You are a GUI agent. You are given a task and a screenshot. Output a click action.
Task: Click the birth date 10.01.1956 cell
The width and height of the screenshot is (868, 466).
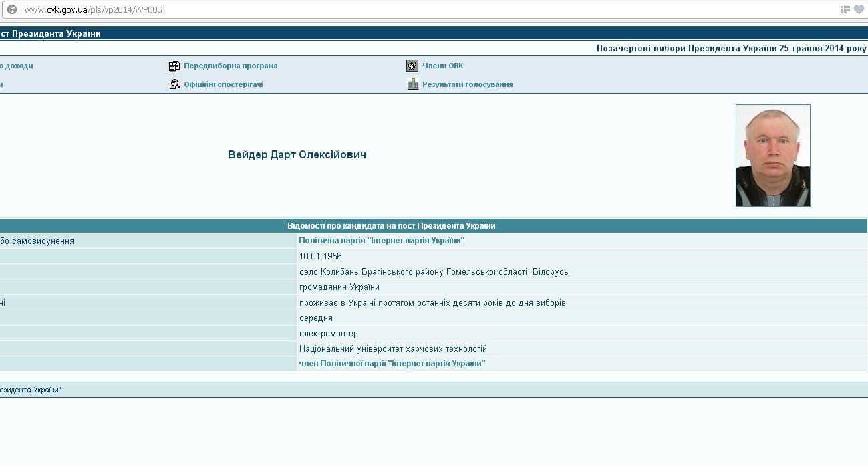320,256
